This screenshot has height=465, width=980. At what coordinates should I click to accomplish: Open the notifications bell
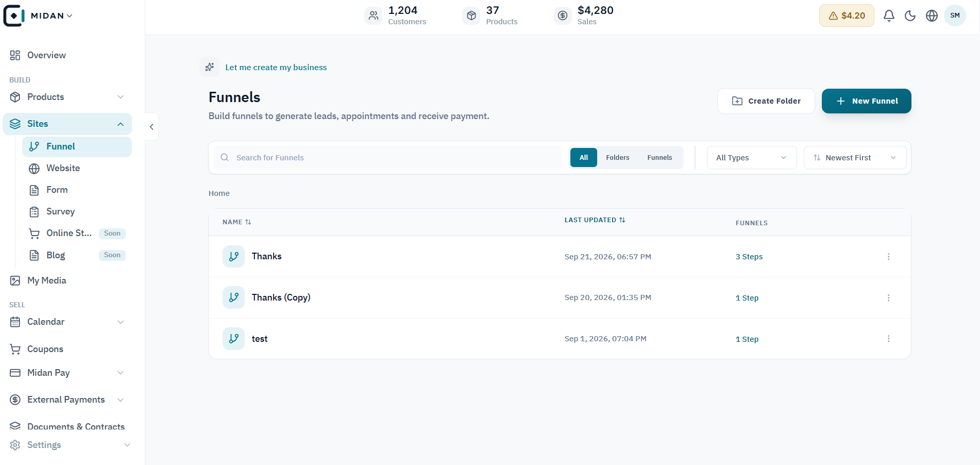click(889, 15)
